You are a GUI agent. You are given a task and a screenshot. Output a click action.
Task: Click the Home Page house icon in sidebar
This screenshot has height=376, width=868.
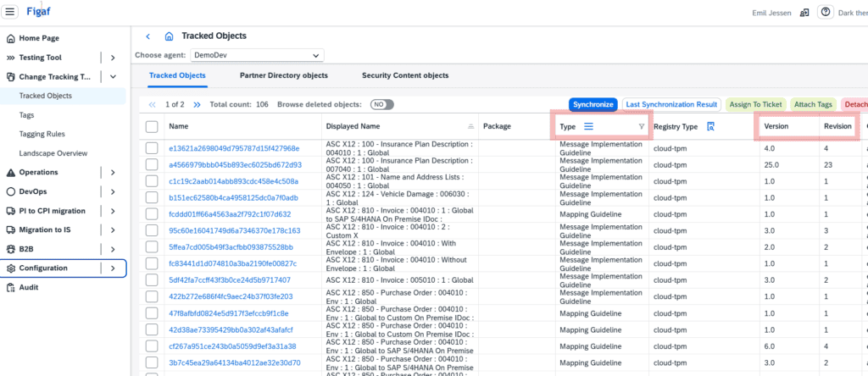point(10,39)
